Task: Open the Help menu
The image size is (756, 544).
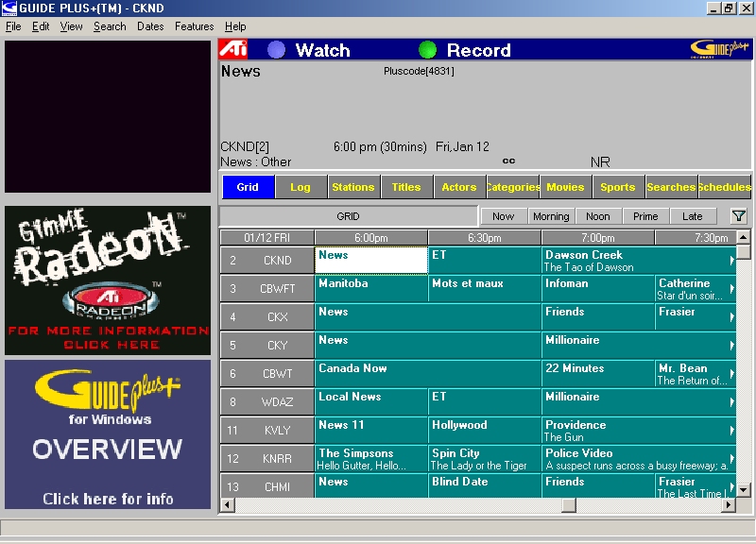Action: click(235, 26)
